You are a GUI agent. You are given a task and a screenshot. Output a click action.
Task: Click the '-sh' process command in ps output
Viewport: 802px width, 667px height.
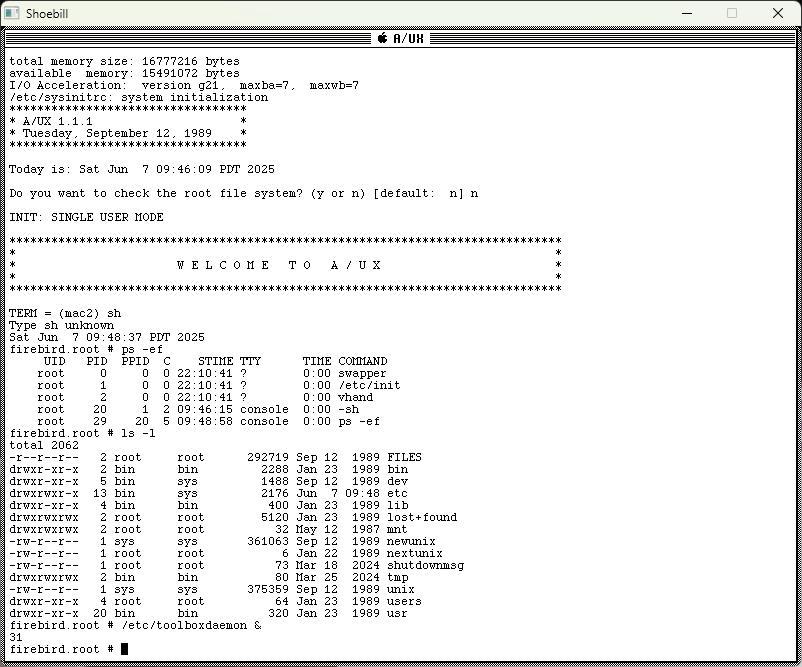click(x=348, y=410)
